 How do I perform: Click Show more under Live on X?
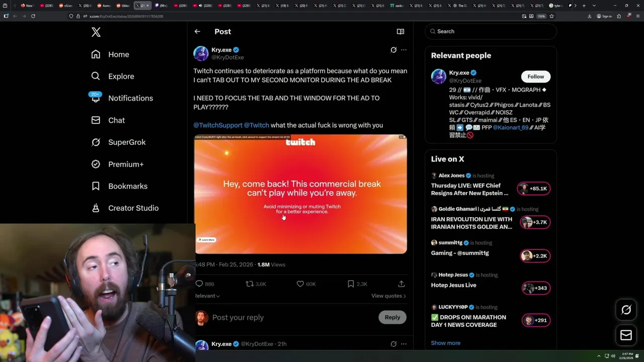click(x=446, y=343)
